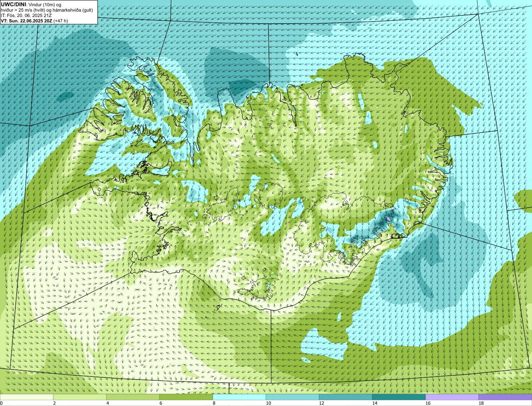The height and width of the screenshot is (406, 532).
Task: Click the pale yellow 0–2 m/s legend swatch
Action: (27, 397)
